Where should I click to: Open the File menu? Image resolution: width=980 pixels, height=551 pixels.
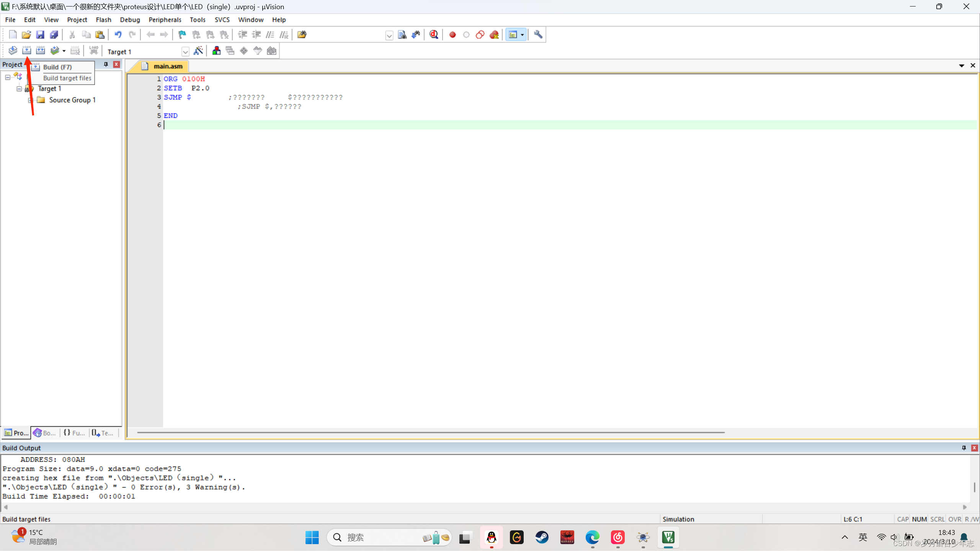coord(10,20)
